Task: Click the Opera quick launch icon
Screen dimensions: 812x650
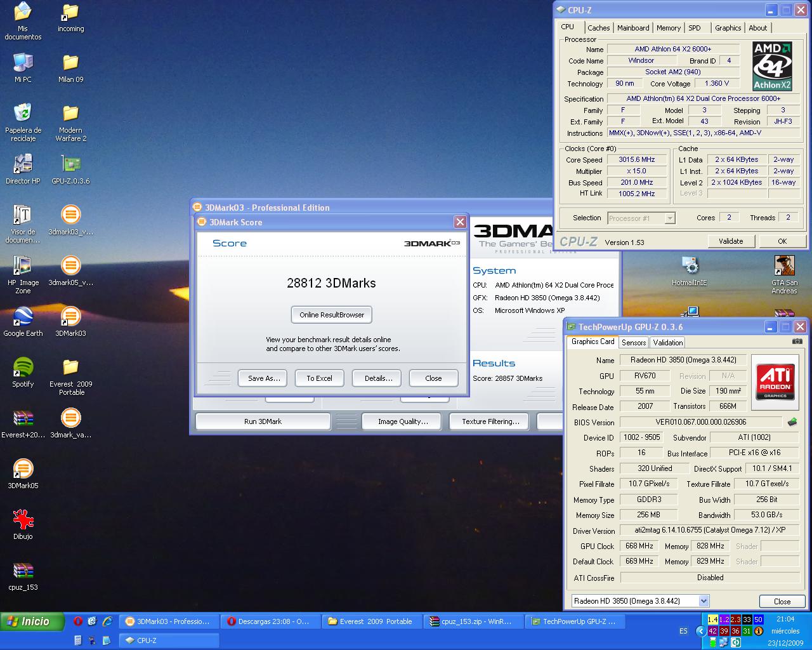Action: 78,621
